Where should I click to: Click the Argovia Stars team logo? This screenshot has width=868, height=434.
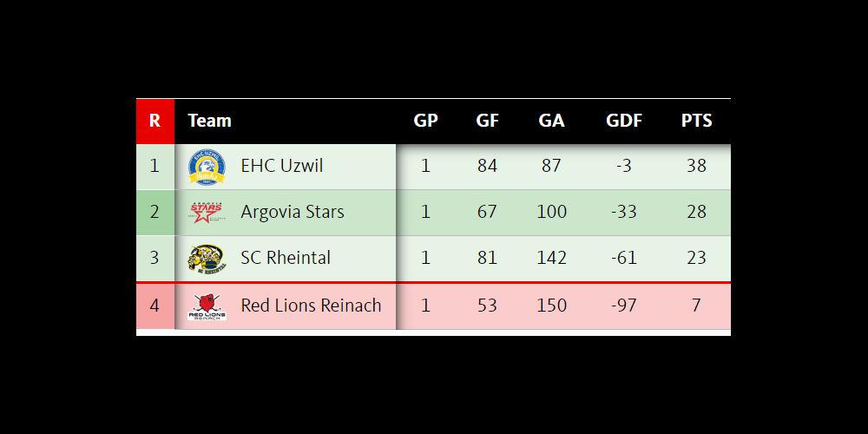pos(207,212)
